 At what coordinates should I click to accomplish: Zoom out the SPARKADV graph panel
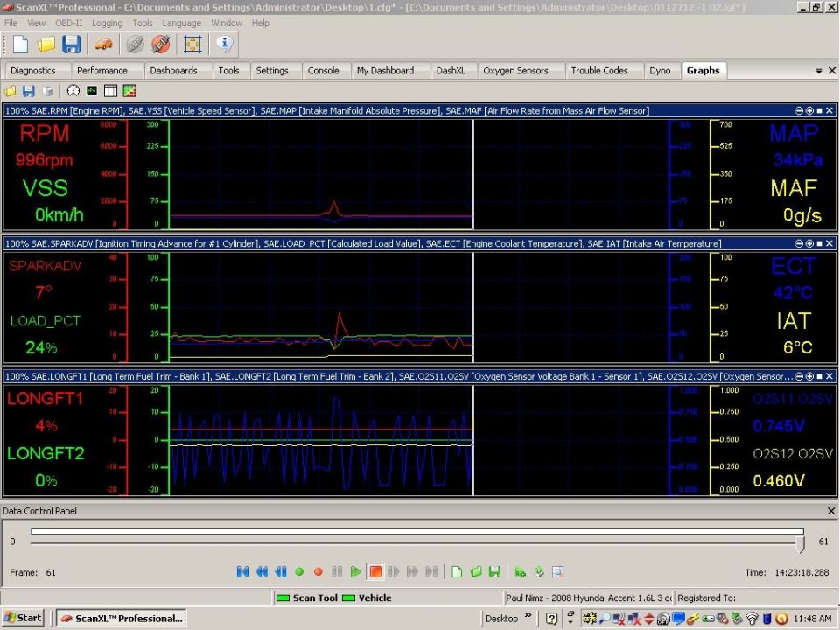[x=799, y=243]
